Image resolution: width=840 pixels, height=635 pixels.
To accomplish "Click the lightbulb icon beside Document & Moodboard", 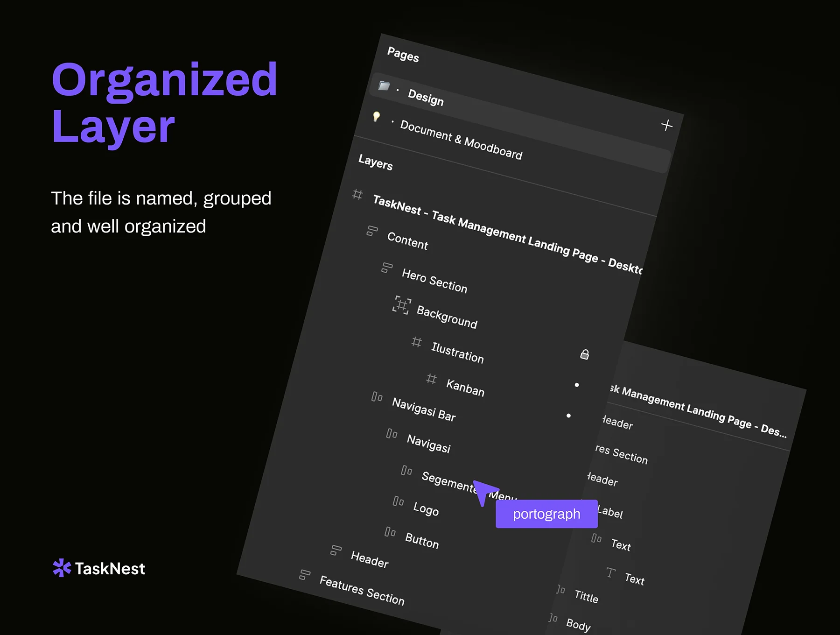I will click(x=376, y=116).
